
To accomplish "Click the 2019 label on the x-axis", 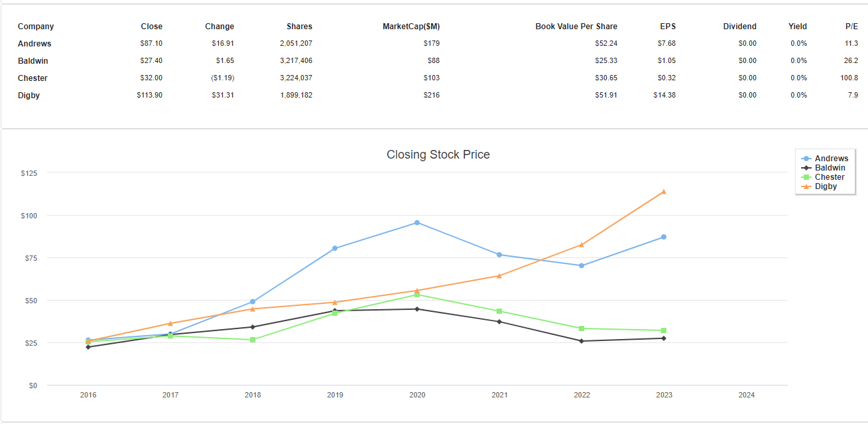I will [x=334, y=394].
